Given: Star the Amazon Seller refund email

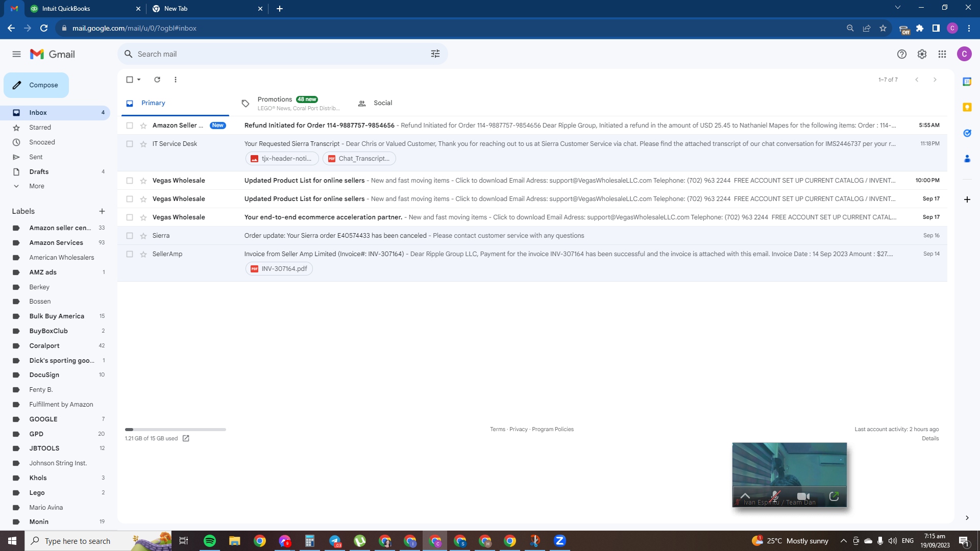Looking at the screenshot, I should 143,126.
